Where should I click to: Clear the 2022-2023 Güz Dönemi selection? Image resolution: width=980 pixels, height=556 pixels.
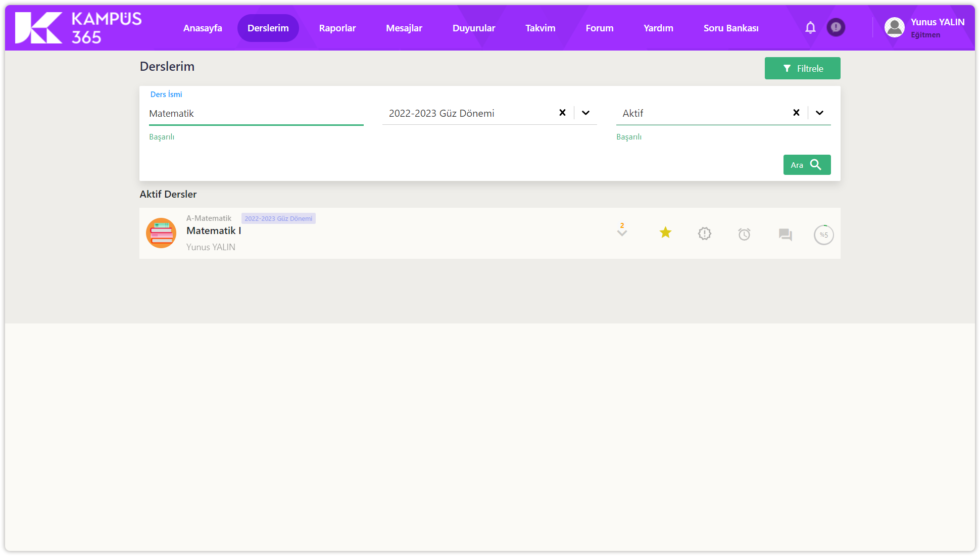[562, 113]
